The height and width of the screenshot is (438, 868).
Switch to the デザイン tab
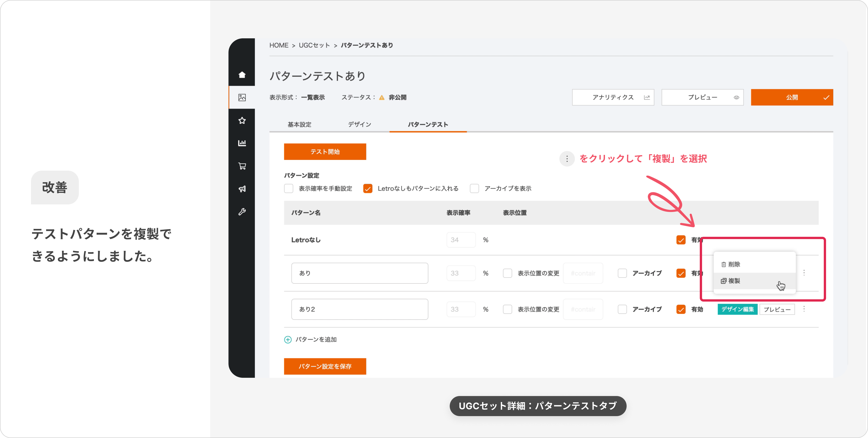[359, 124]
